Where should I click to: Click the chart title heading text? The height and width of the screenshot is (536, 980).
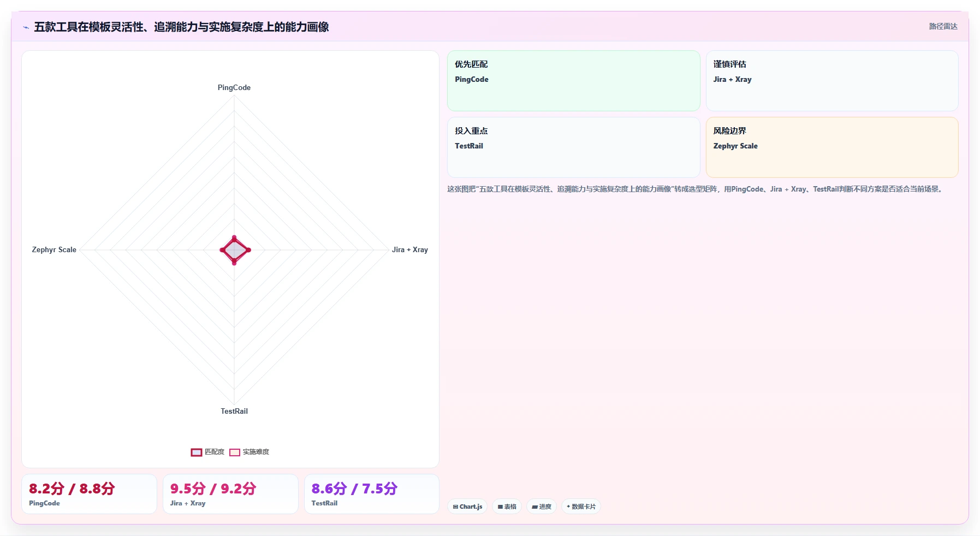coord(181,27)
